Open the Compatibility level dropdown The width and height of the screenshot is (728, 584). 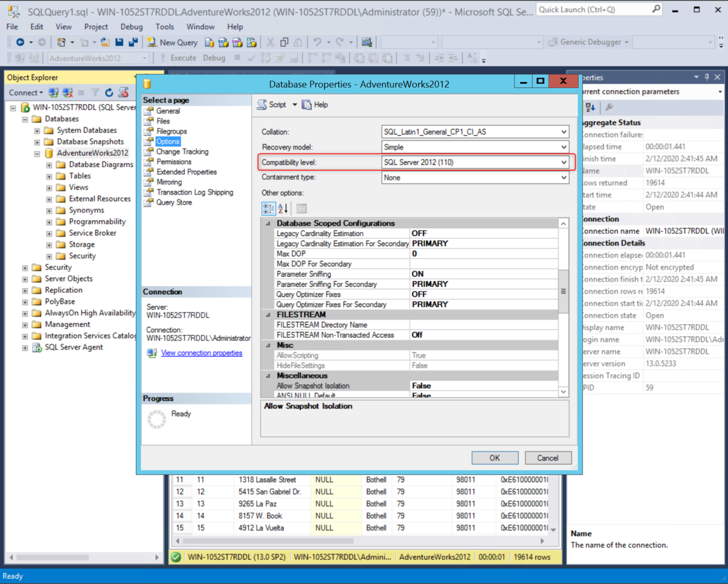click(x=564, y=163)
